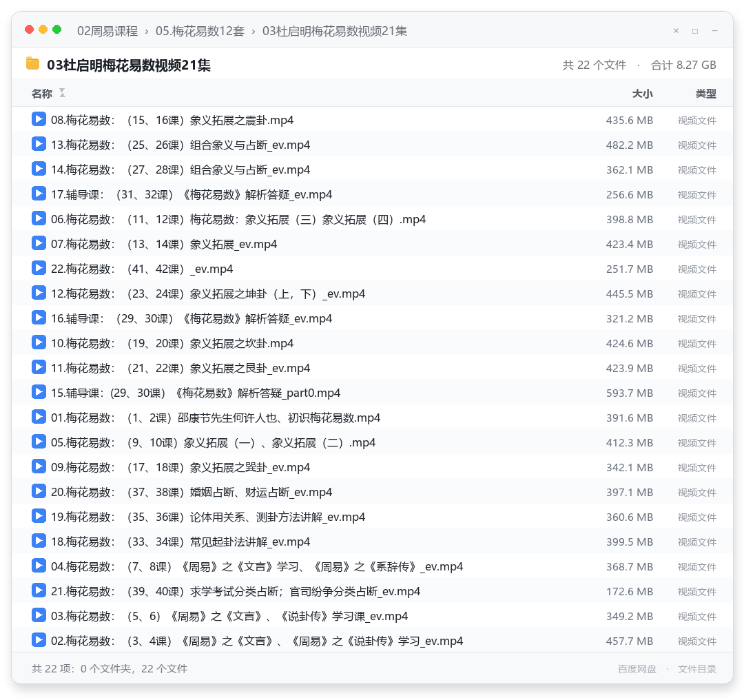Image resolution: width=744 pixels, height=700 pixels.
Task: Click video icon for 02.梅花易数 (3、4课)
Action: 39,640
